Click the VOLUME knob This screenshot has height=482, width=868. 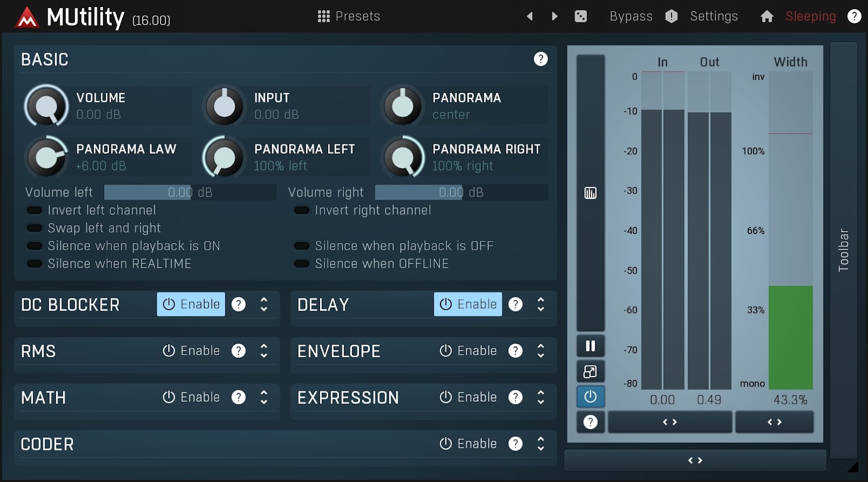(x=46, y=106)
